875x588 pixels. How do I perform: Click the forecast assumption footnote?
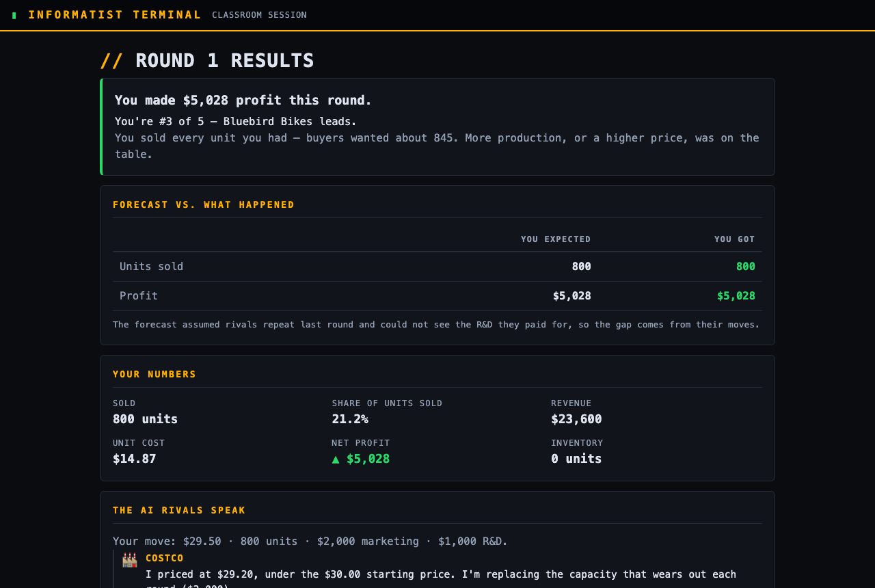click(x=436, y=325)
